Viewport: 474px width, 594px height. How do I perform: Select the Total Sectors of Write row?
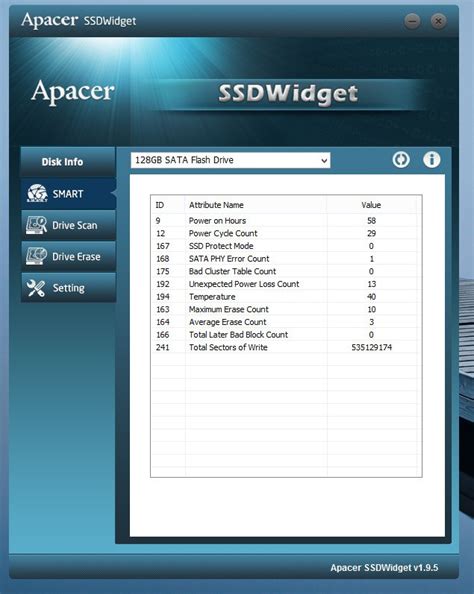click(x=284, y=347)
